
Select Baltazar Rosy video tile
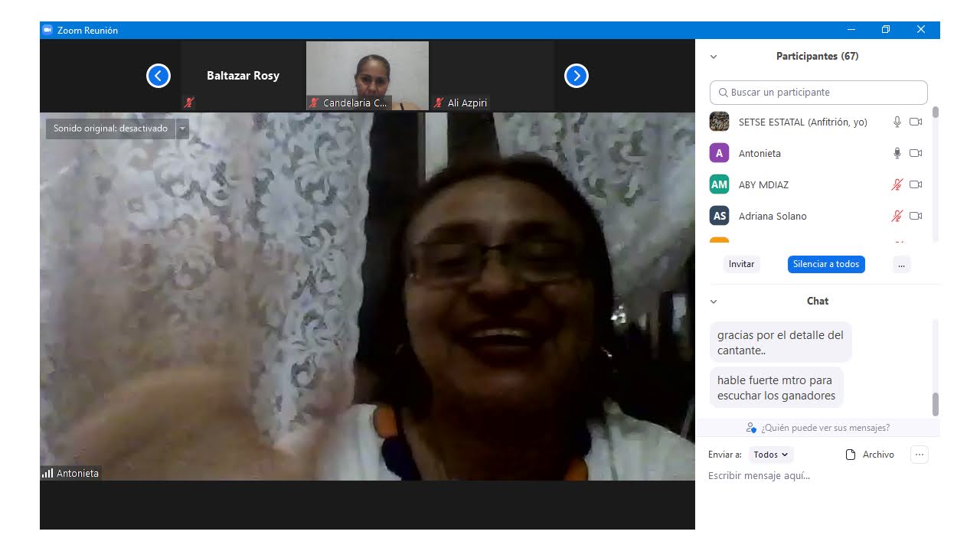(x=243, y=76)
